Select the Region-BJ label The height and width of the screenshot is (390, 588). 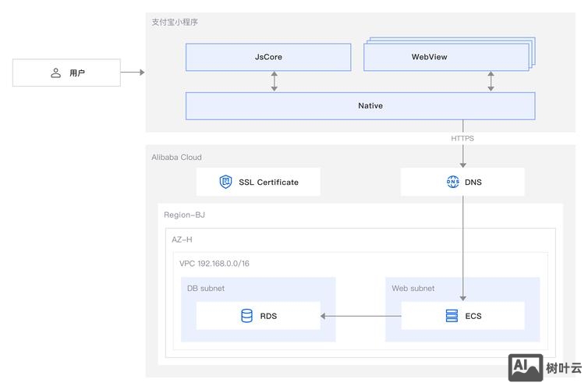[x=184, y=214]
